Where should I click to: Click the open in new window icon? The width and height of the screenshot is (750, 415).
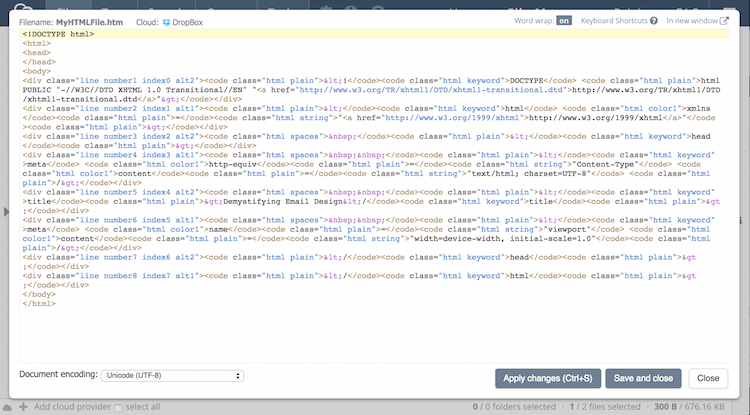tap(724, 20)
